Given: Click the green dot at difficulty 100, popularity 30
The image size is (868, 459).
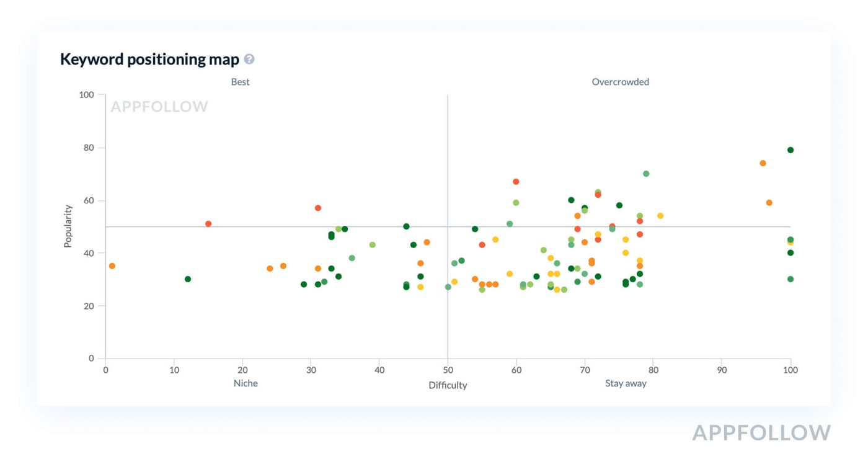Looking at the screenshot, I should 790,279.
